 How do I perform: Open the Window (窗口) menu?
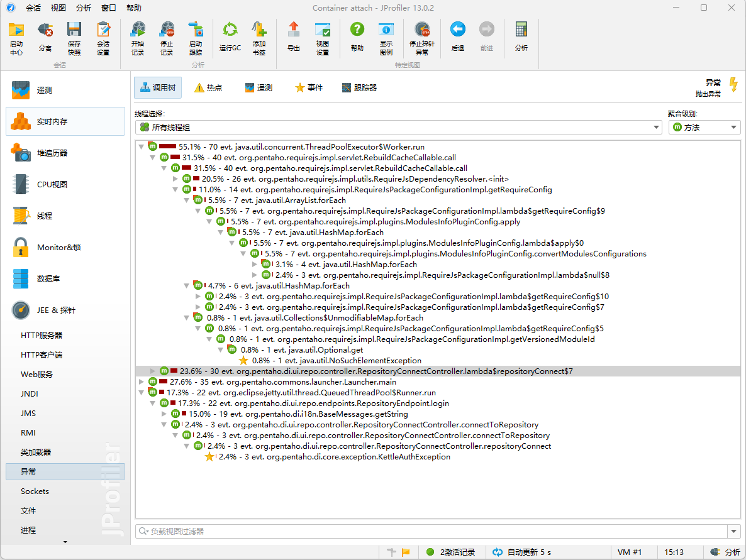click(x=108, y=8)
